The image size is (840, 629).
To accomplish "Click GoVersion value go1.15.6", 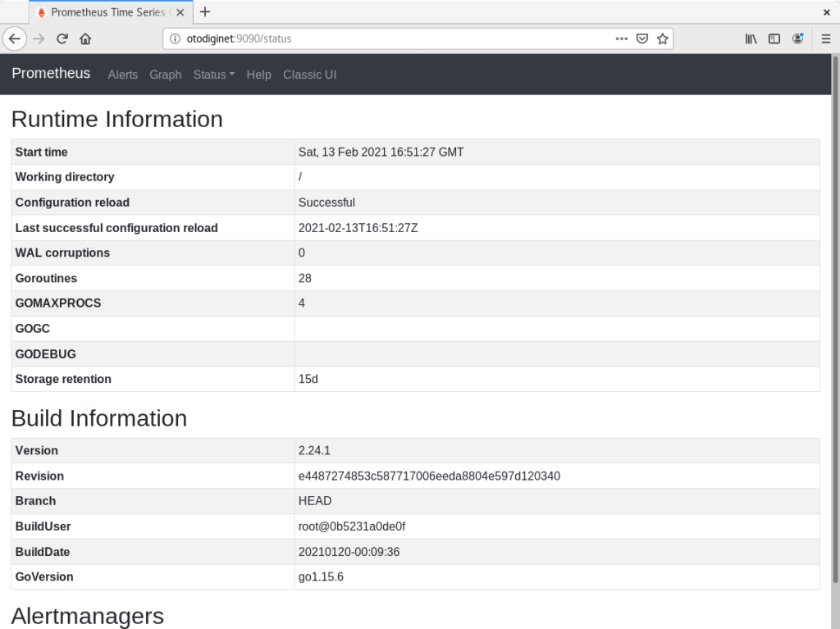I will 321,577.
